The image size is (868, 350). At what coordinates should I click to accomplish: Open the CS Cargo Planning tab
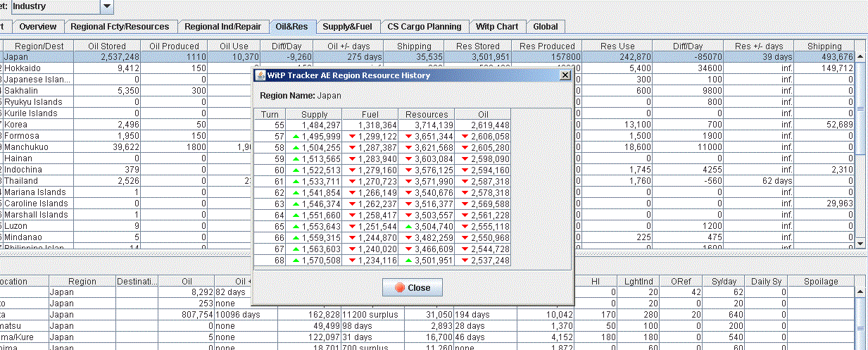[424, 27]
